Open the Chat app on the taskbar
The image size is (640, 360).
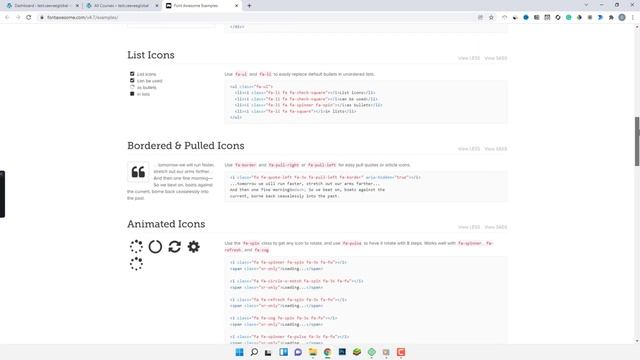pyautogui.click(x=298, y=352)
